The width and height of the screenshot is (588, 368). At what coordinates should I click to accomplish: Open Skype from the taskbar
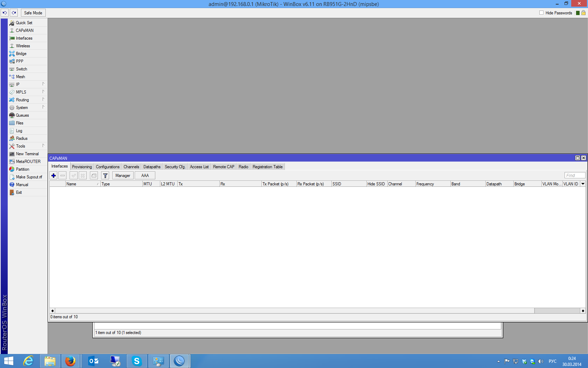pyautogui.click(x=136, y=361)
